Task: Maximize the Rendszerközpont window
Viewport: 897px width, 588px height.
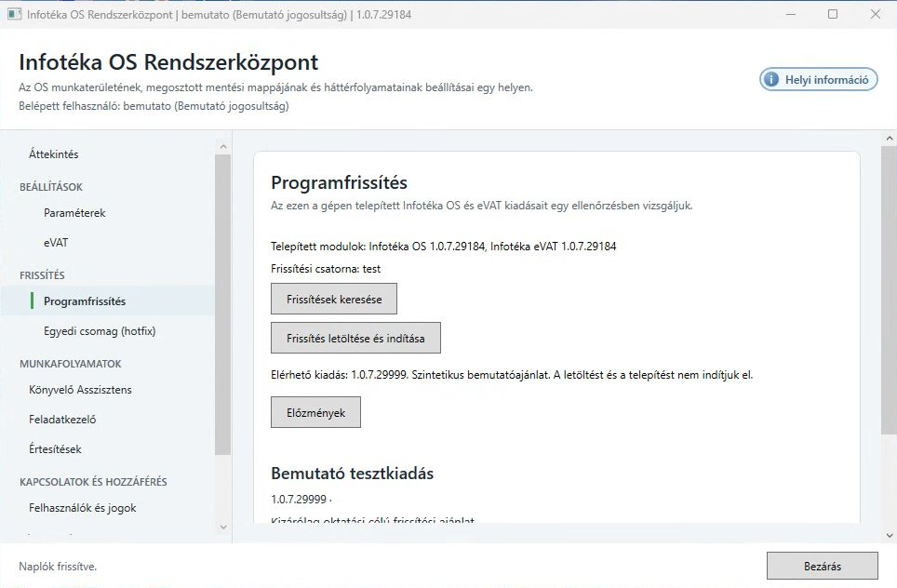Action: (x=833, y=14)
